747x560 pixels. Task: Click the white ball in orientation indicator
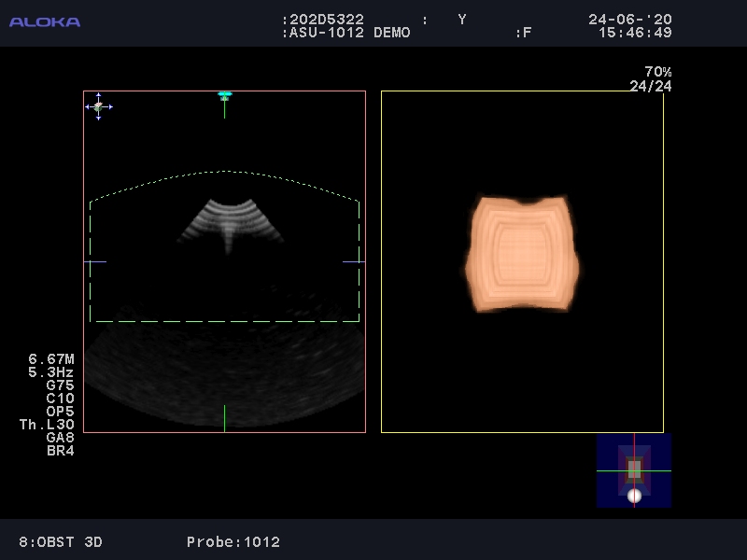[634, 496]
